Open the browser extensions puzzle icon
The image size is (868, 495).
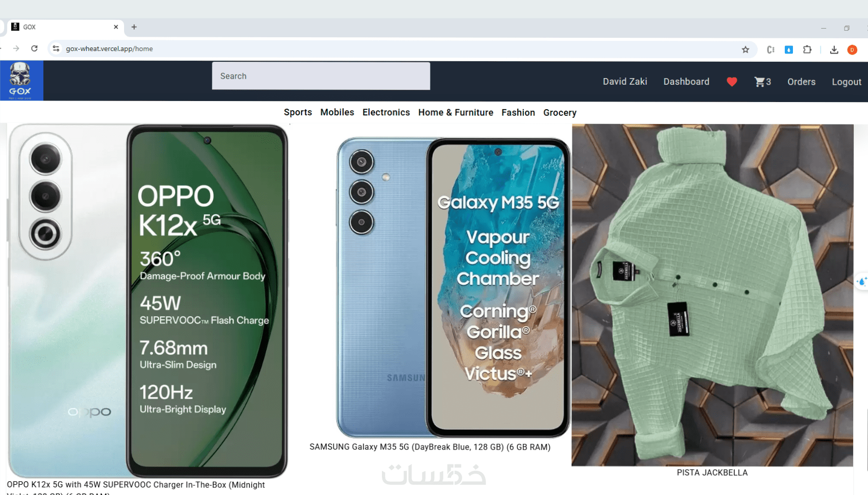807,49
